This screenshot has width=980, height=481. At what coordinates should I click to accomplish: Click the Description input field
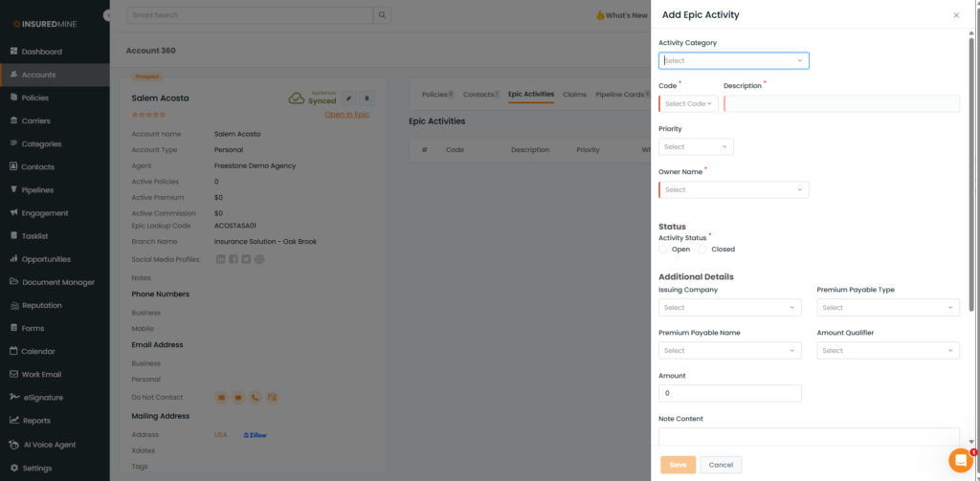(841, 104)
